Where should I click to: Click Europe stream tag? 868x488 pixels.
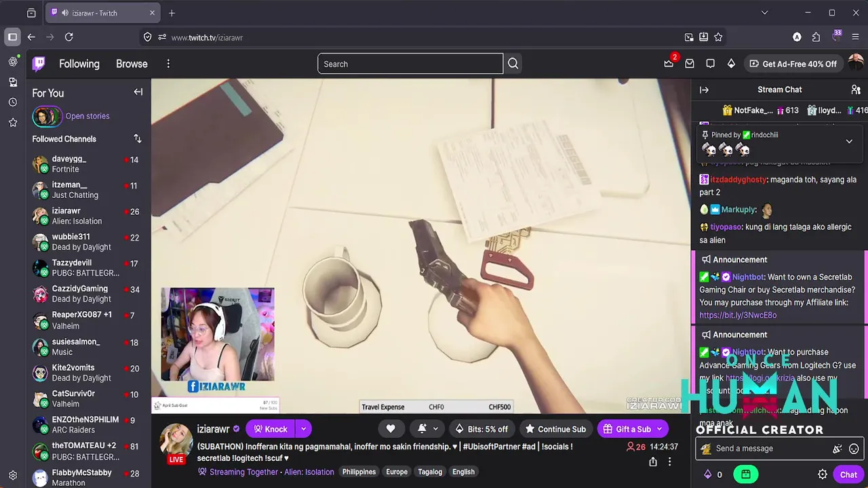click(x=397, y=472)
